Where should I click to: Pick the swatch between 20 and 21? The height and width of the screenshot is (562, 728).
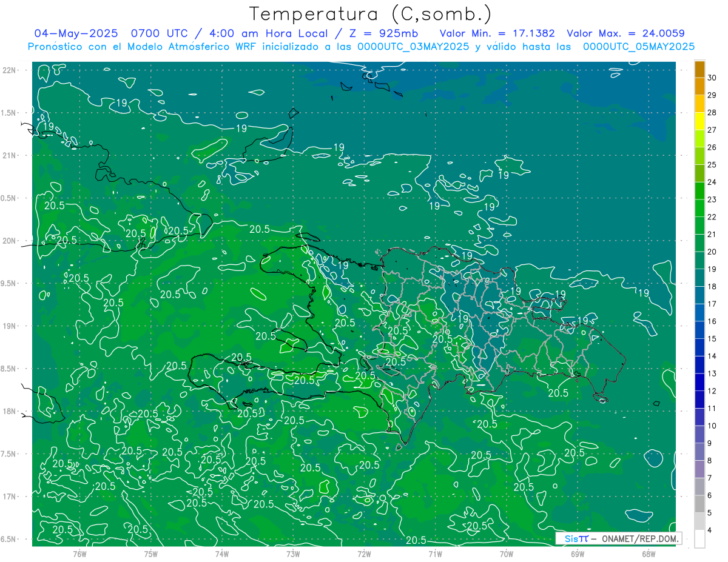699,243
